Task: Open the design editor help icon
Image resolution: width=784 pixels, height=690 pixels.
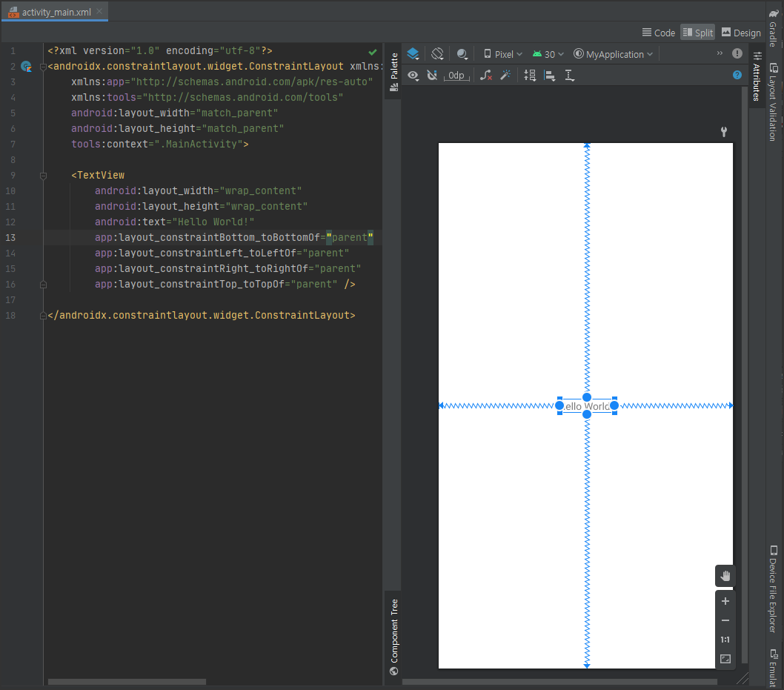Action: [x=737, y=75]
